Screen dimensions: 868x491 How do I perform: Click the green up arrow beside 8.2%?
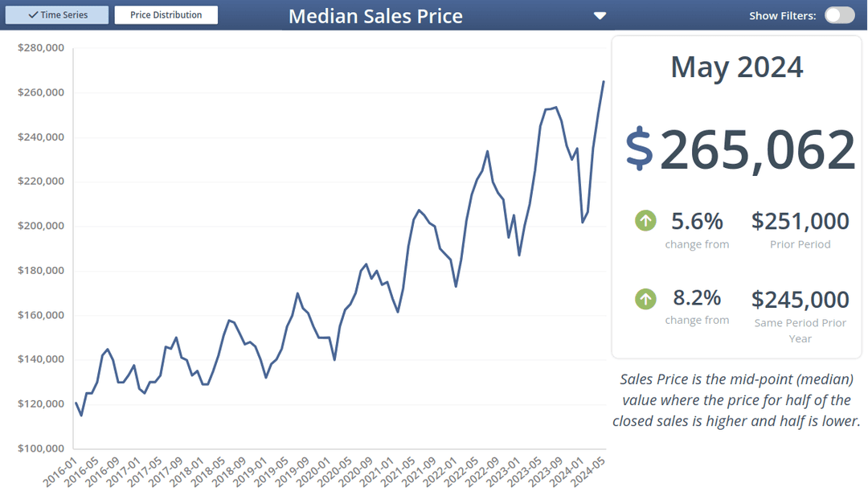(645, 299)
